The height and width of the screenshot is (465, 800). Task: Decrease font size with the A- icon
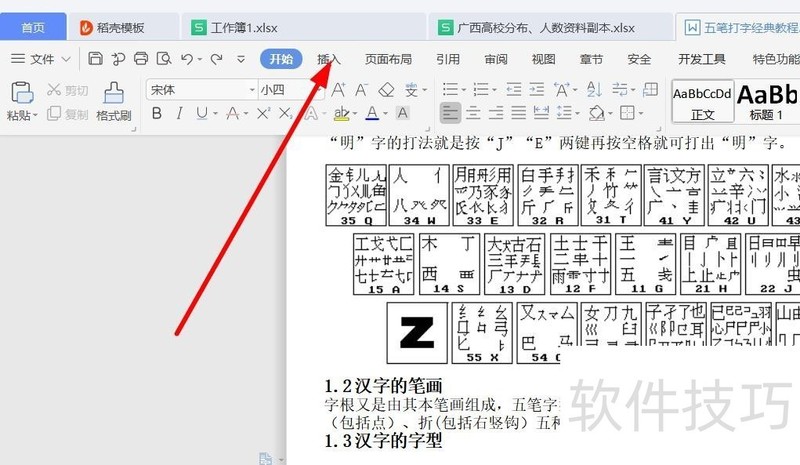(361, 90)
